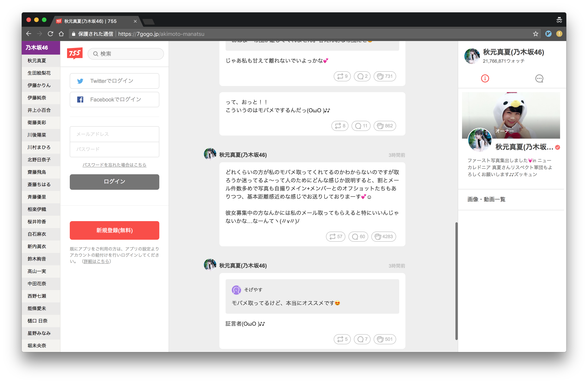Image resolution: width=588 pixels, height=383 pixels.
Task: Bookmark page with the star icon
Action: [535, 34]
